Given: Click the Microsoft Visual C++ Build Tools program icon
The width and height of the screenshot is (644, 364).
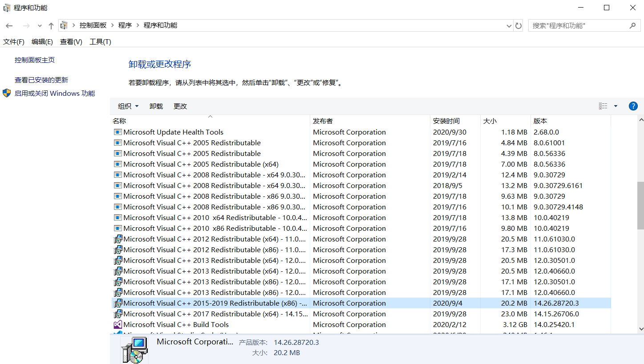Looking at the screenshot, I should [x=118, y=324].
